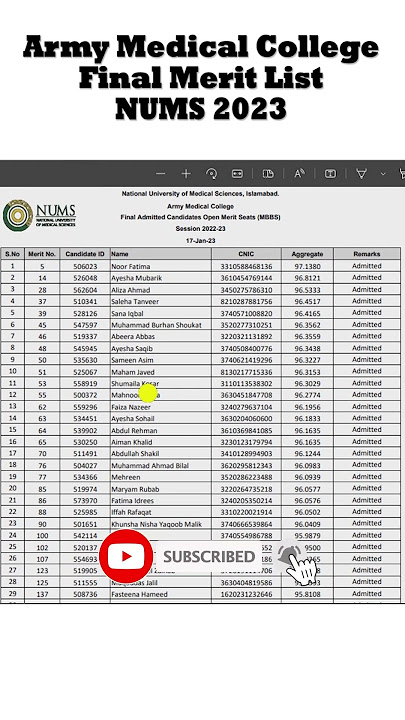Select the name Ayesha Saqib

coord(132,349)
